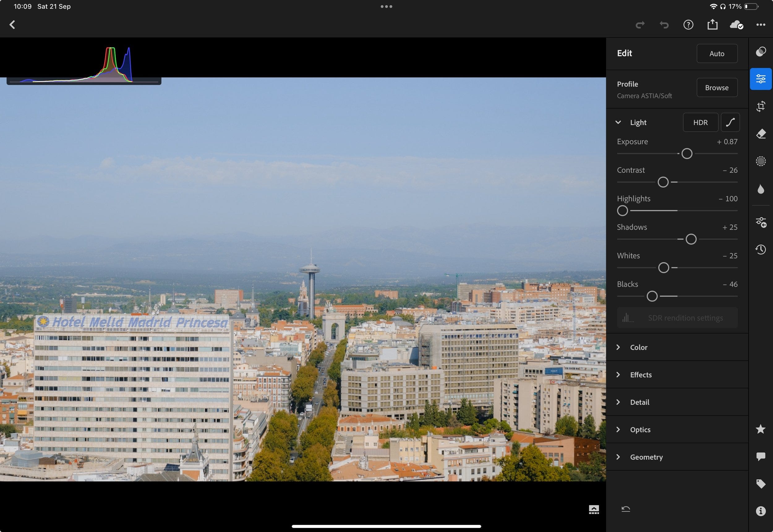
Task: Click Browse for profiles
Action: (717, 88)
